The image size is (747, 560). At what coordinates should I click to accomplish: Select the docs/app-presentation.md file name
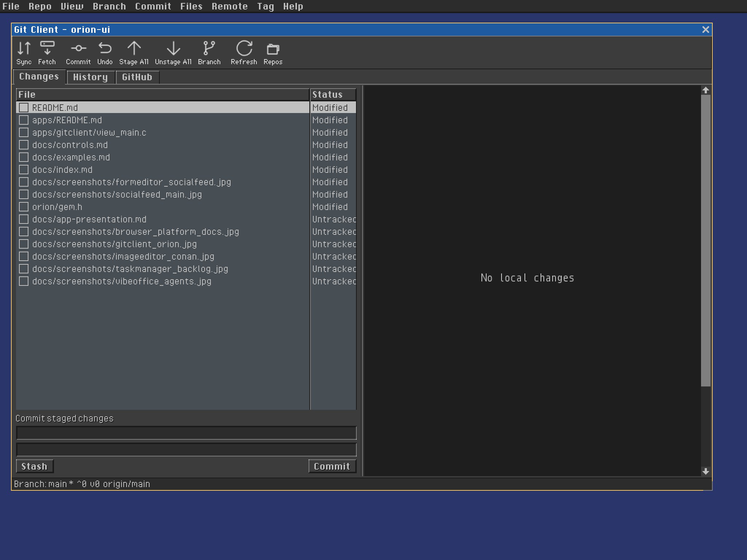(89, 219)
